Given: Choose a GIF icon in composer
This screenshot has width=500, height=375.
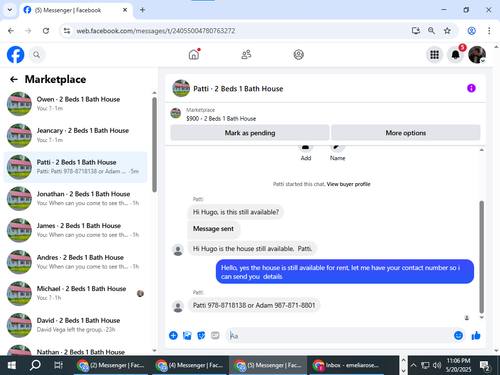Looking at the screenshot, I should pyautogui.click(x=215, y=335).
